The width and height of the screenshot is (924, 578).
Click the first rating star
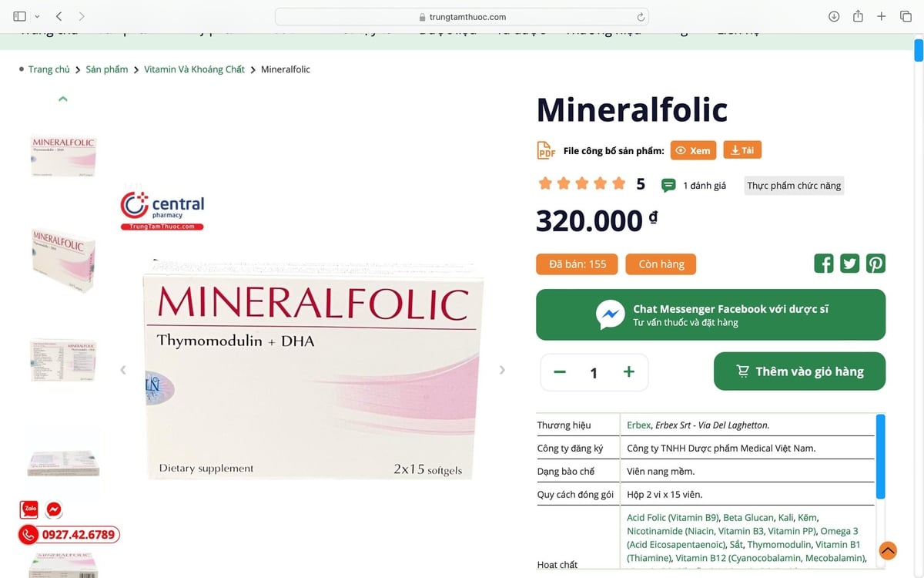545,183
